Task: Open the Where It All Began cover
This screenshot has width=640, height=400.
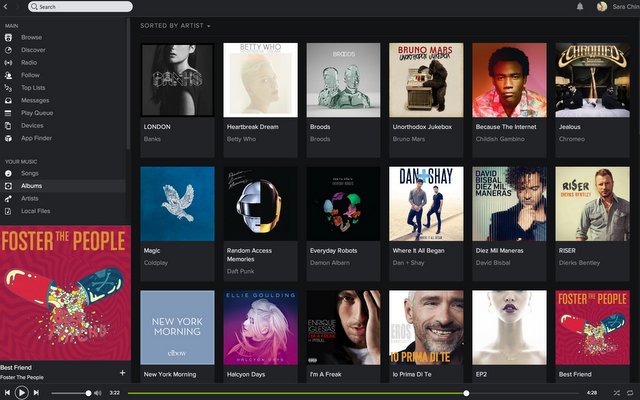Action: tap(426, 204)
